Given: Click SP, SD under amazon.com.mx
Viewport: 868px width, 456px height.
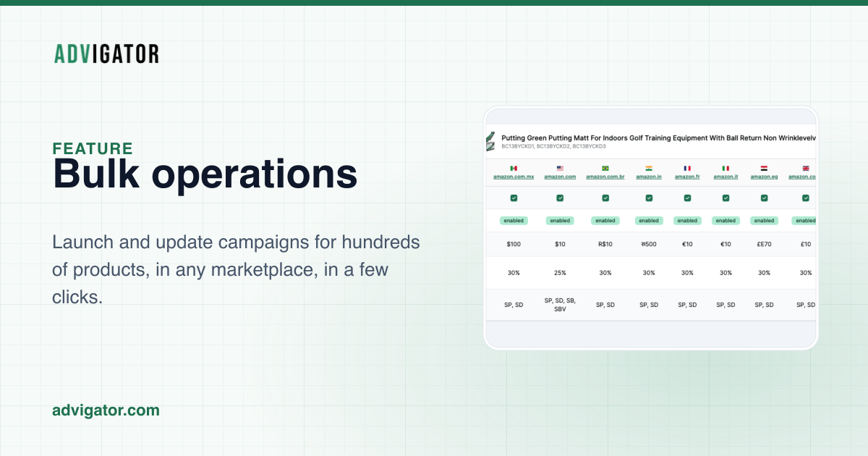Looking at the screenshot, I should (x=514, y=305).
